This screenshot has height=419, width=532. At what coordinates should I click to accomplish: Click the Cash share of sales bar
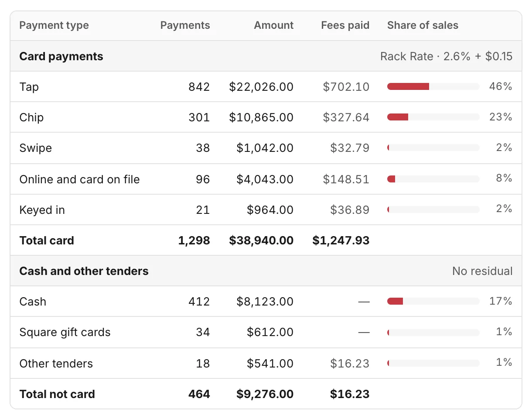coord(433,301)
